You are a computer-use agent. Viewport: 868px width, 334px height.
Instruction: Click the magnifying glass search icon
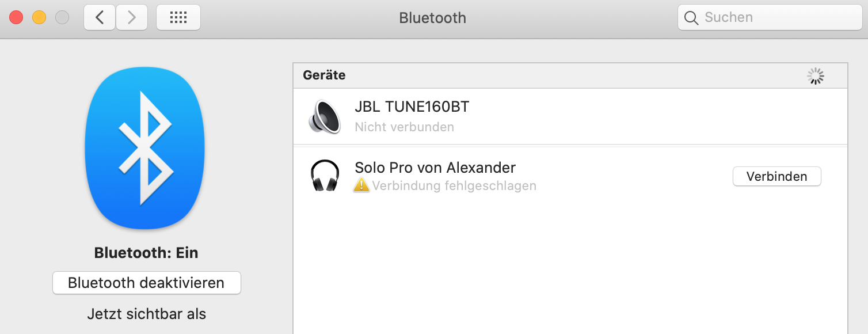point(691,18)
